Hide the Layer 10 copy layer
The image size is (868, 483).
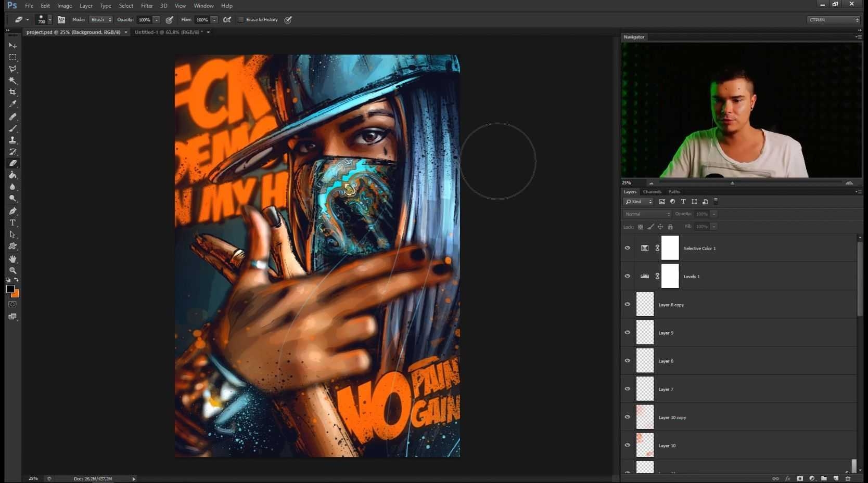(x=628, y=417)
